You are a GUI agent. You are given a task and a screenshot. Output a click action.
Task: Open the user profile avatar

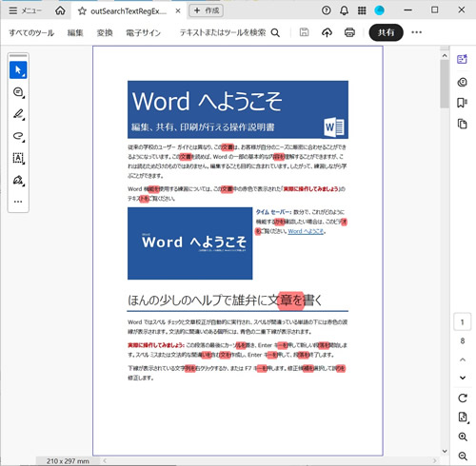(x=379, y=10)
